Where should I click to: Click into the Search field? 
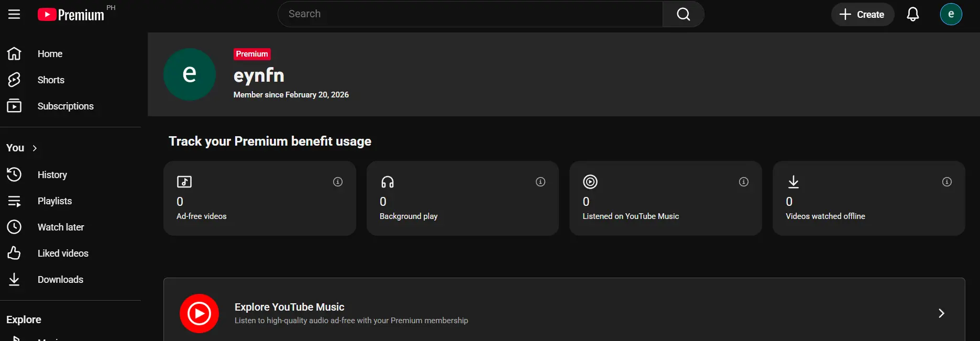(470, 14)
